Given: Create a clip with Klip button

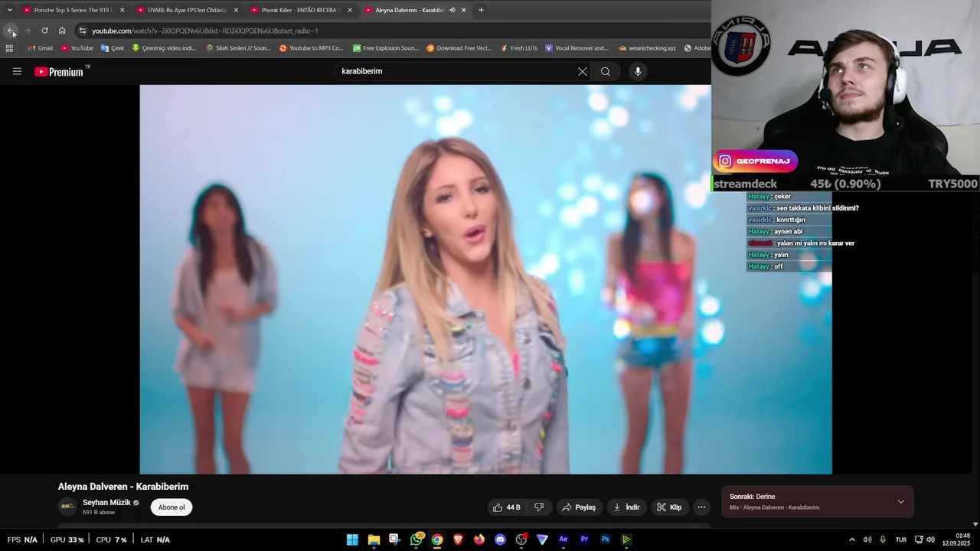Looking at the screenshot, I should click(669, 507).
